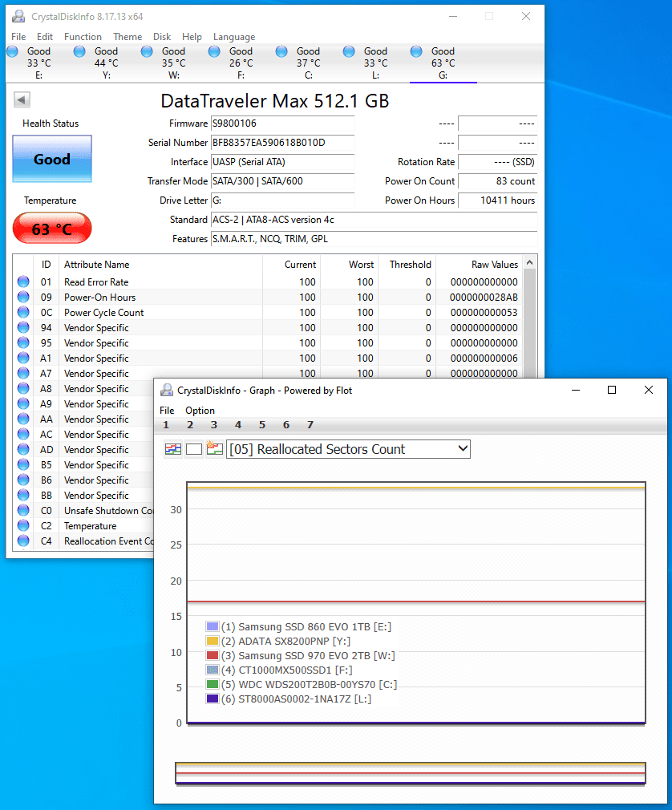Select drive Y: status orb in the disk bar
Screen dimensions: 672x810
(x=79, y=51)
